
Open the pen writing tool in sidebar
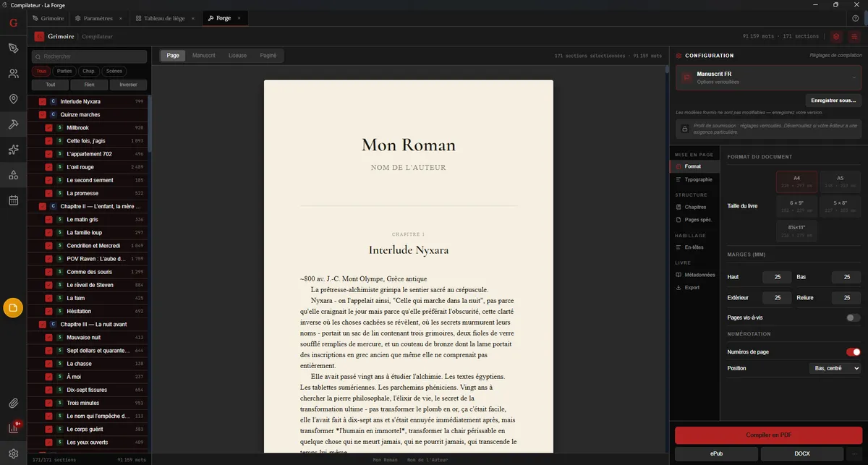pyautogui.click(x=13, y=48)
